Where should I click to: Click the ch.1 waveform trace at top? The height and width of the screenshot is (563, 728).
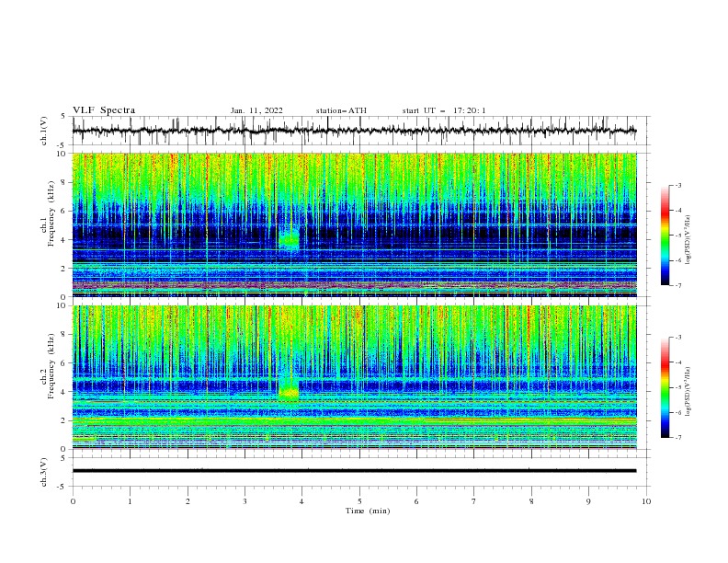[x=354, y=131]
